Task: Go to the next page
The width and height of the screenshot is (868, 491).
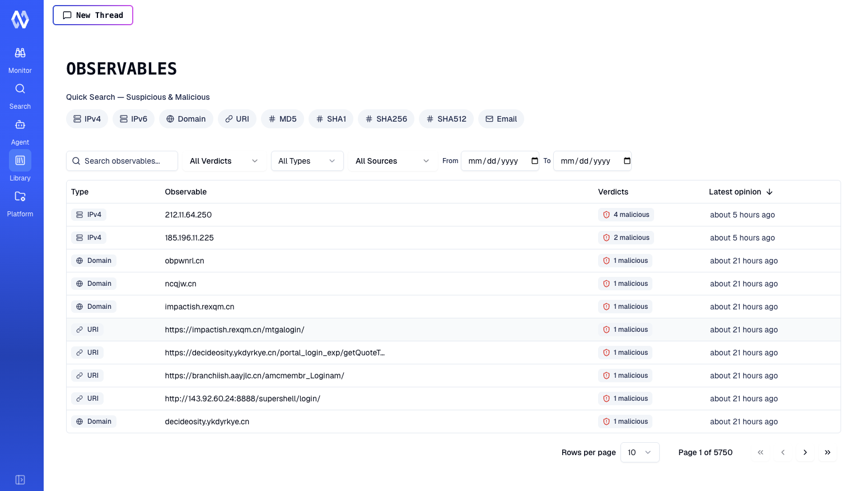Action: pyautogui.click(x=805, y=452)
